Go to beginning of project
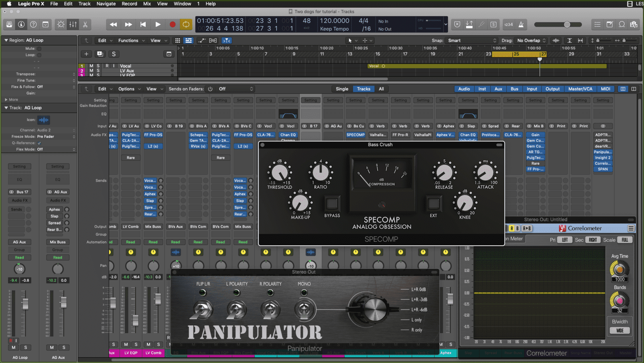 [143, 25]
